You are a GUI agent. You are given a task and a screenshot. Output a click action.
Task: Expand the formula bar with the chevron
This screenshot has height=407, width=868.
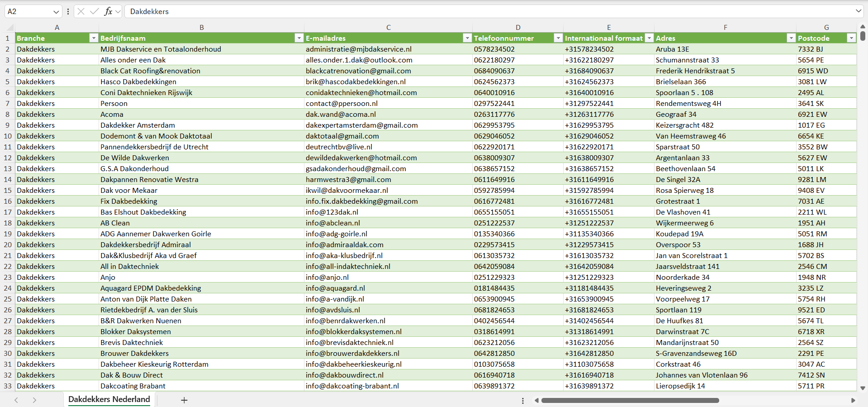point(858,11)
